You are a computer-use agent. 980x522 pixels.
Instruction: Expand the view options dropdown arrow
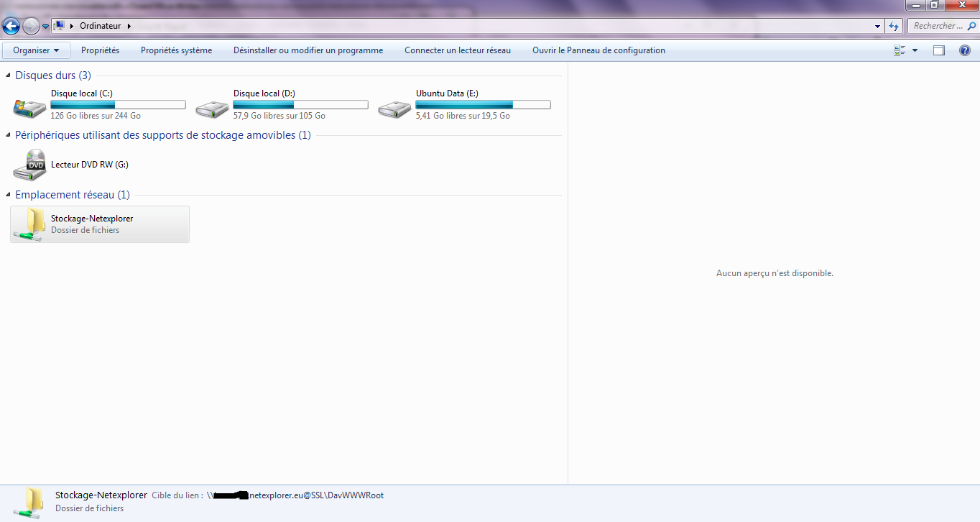point(915,50)
